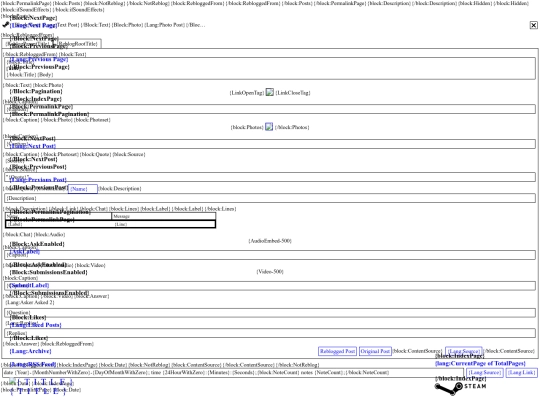The height and width of the screenshot is (405, 540).
Task: Click the {Video-500} placeholder
Action: 270,272
